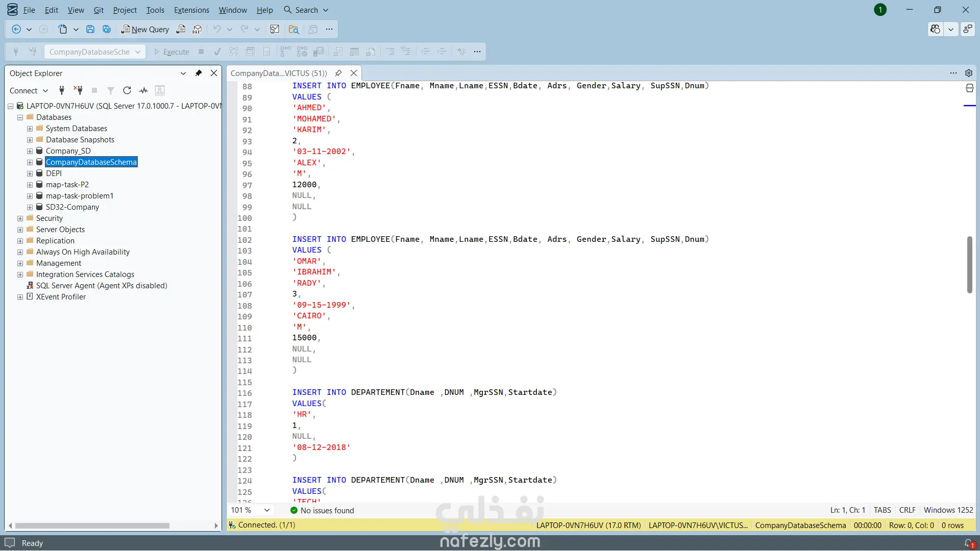
Task: Open Object Explorer window position dropdown
Action: (183, 73)
